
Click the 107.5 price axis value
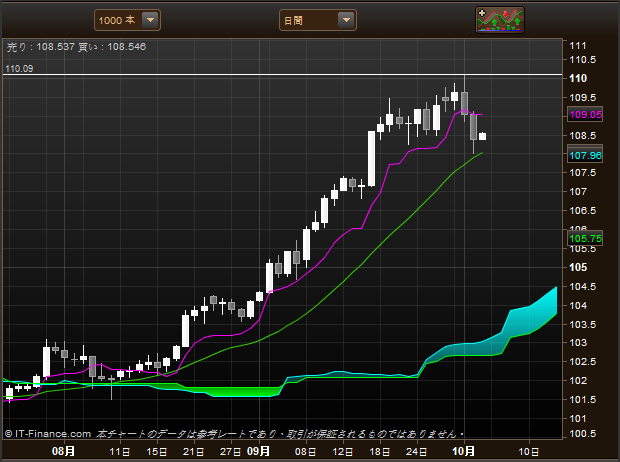(x=582, y=172)
